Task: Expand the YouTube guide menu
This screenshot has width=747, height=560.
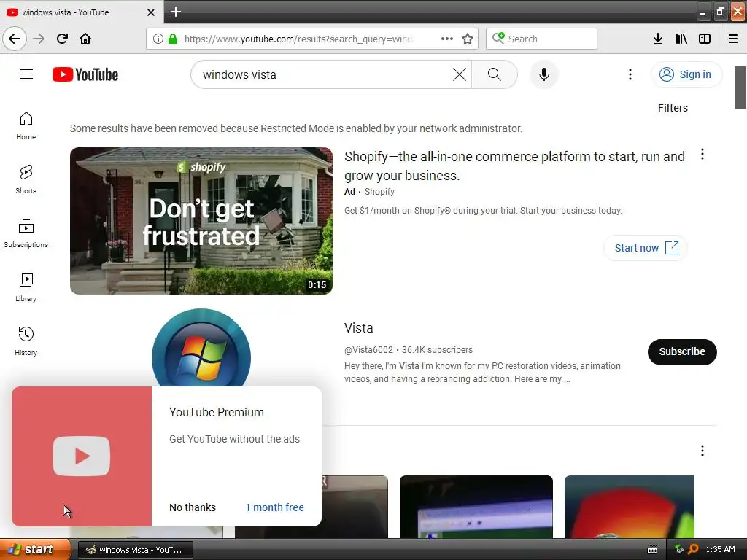Action: point(26,74)
